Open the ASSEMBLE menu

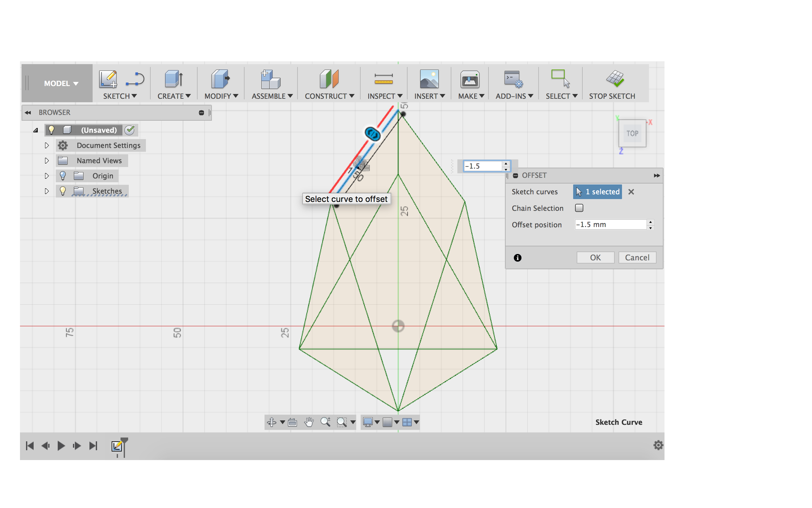[272, 96]
